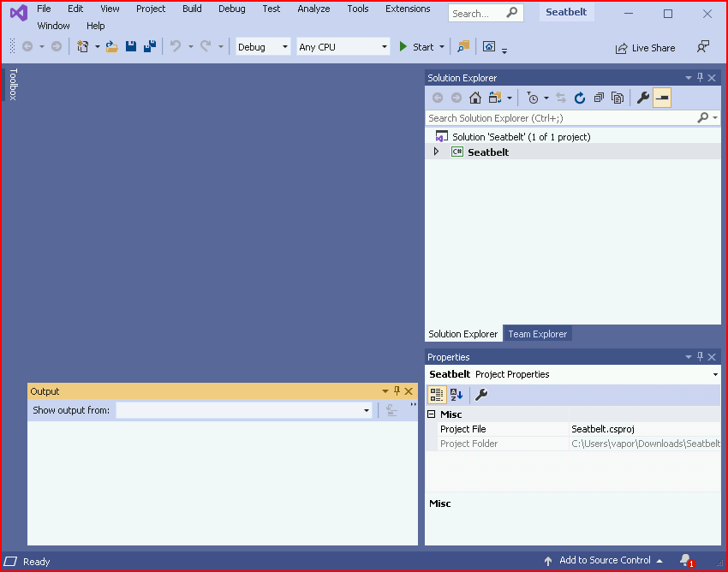Viewport: 728px width, 572px height.
Task: Toggle Preview Selected Items button
Action: (662, 98)
